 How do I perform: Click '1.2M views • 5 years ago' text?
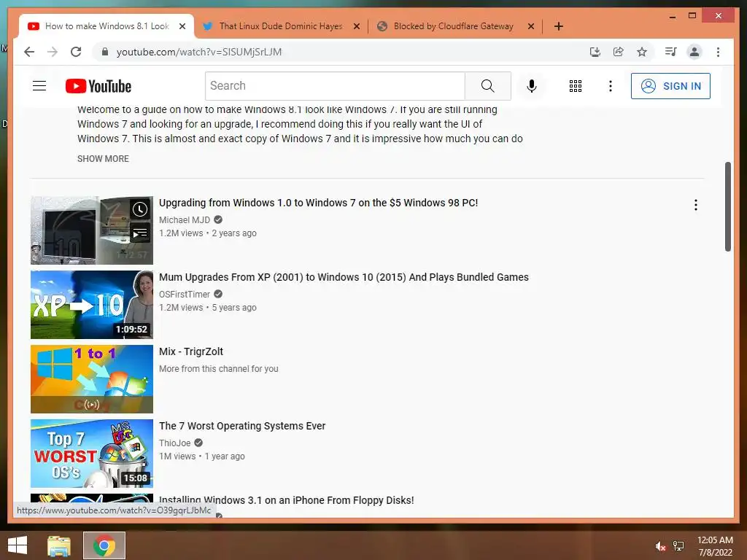tap(208, 308)
